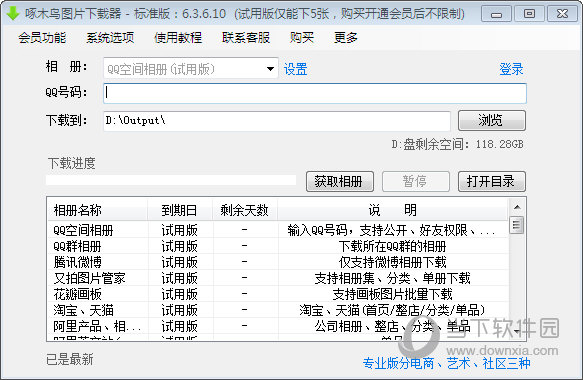Select the QQ群相册 row

point(278,246)
